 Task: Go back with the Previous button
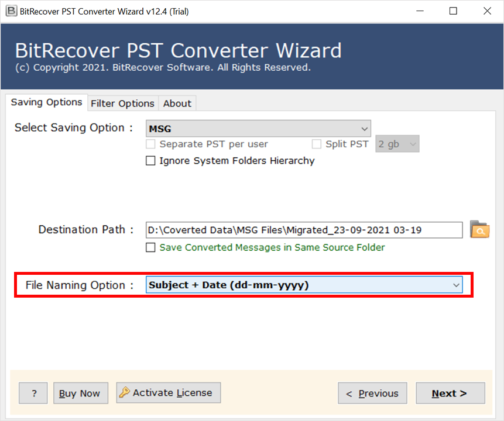(x=372, y=393)
